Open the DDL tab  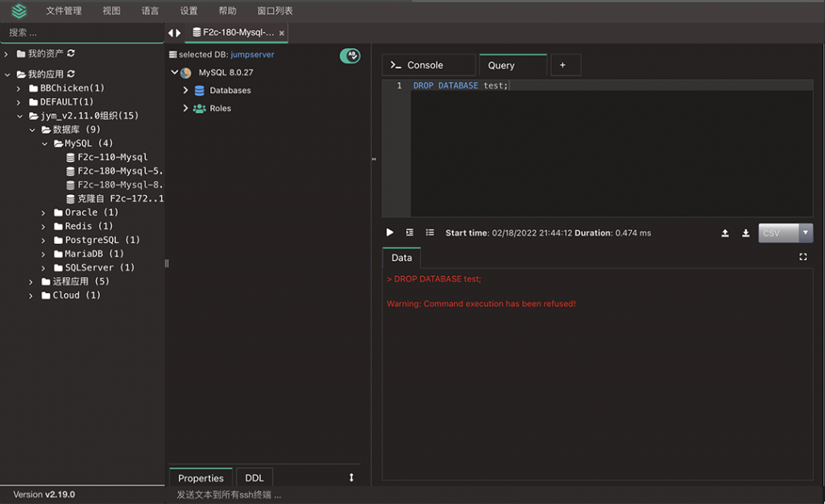(x=254, y=477)
